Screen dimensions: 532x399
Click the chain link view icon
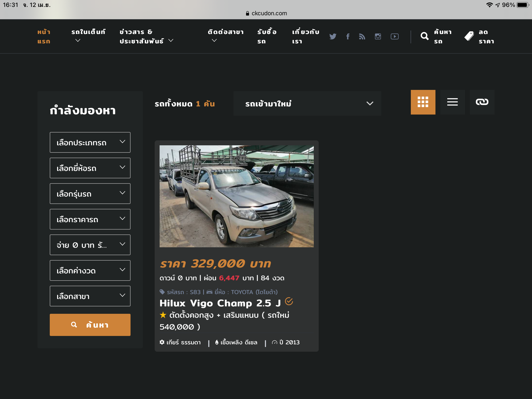pos(482,102)
